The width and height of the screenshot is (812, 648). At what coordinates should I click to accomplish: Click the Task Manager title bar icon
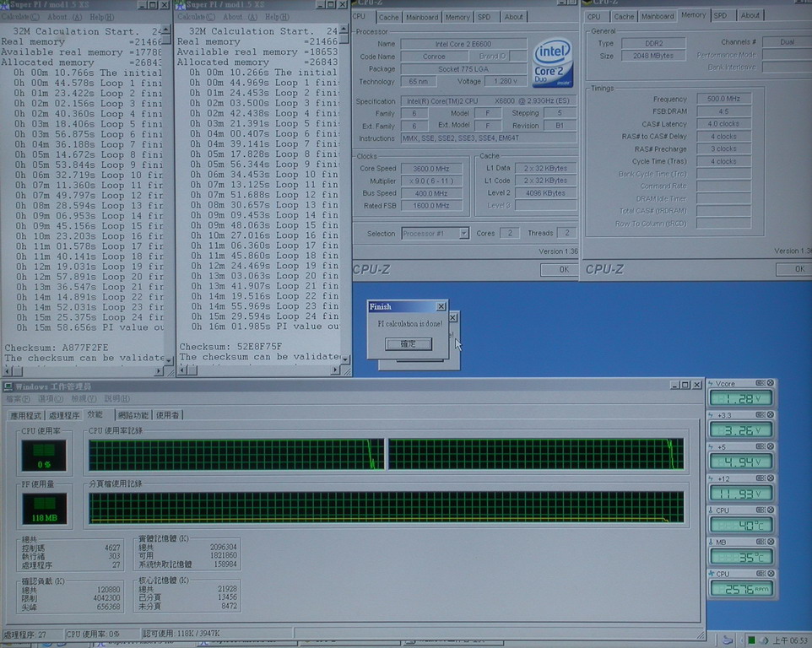(8, 386)
